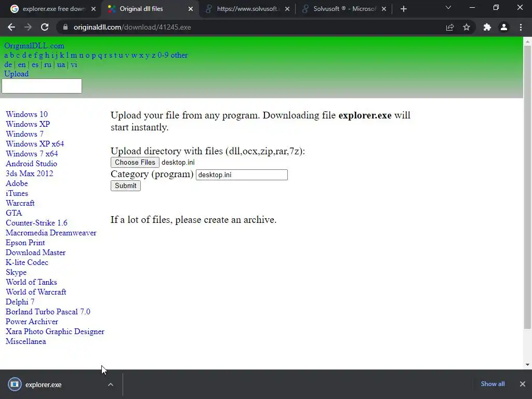Image resolution: width=532 pixels, height=399 pixels.
Task: Browse files starting with letter m
Action: click(x=74, y=55)
